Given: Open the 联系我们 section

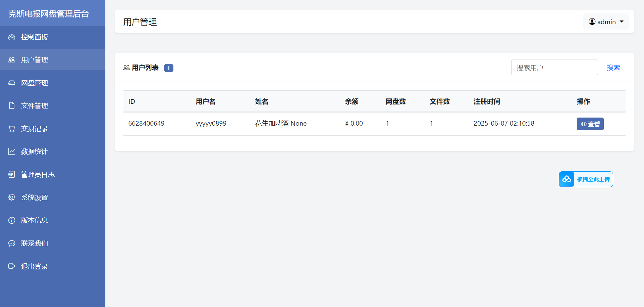Looking at the screenshot, I should 35,243.
